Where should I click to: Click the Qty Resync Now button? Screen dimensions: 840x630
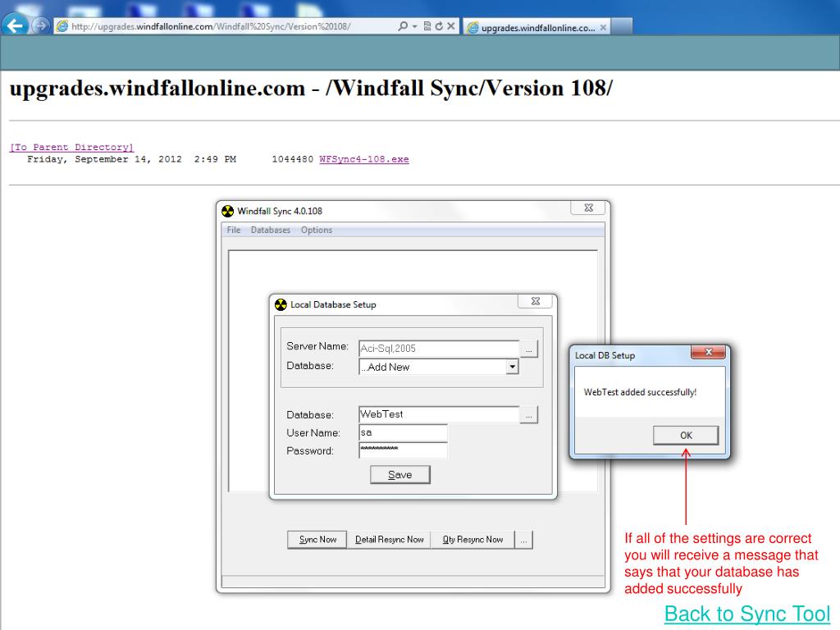pyautogui.click(x=472, y=540)
